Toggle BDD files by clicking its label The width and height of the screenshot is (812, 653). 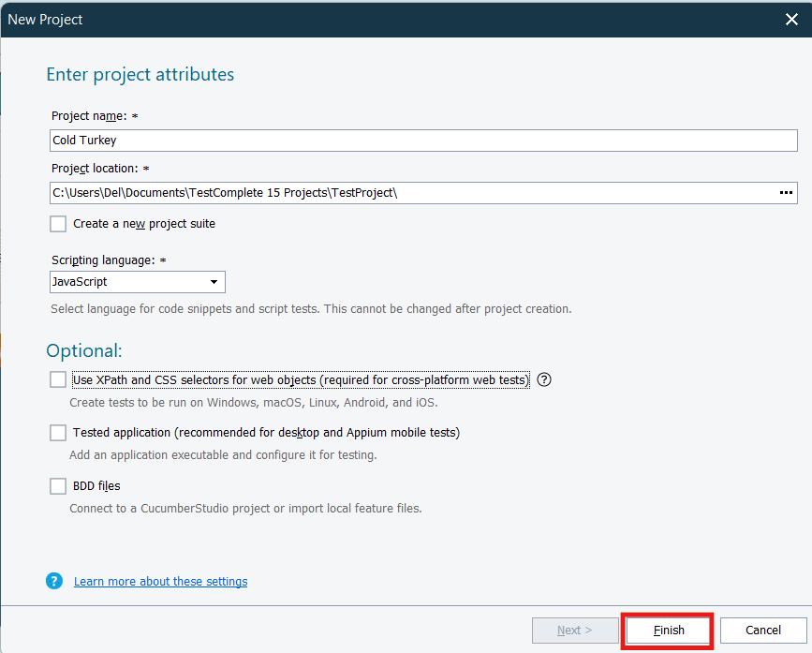click(x=97, y=485)
